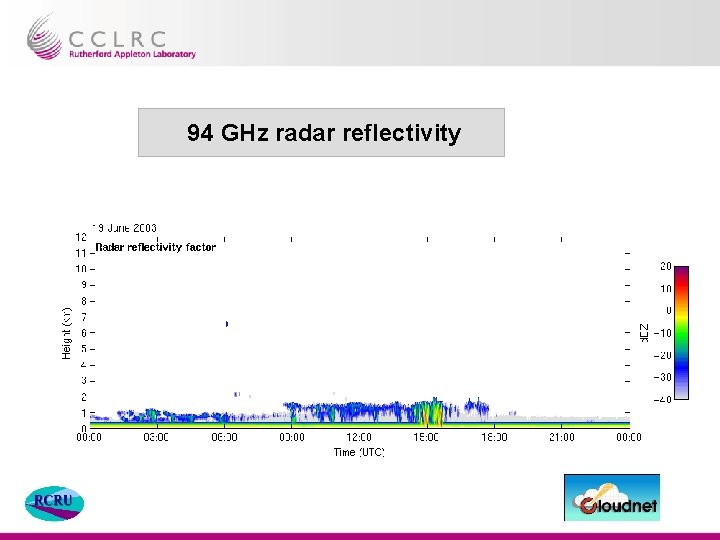Screen dimensions: 720x540
Task: Click the isolated blue echo near 7 km
Action: click(x=226, y=324)
